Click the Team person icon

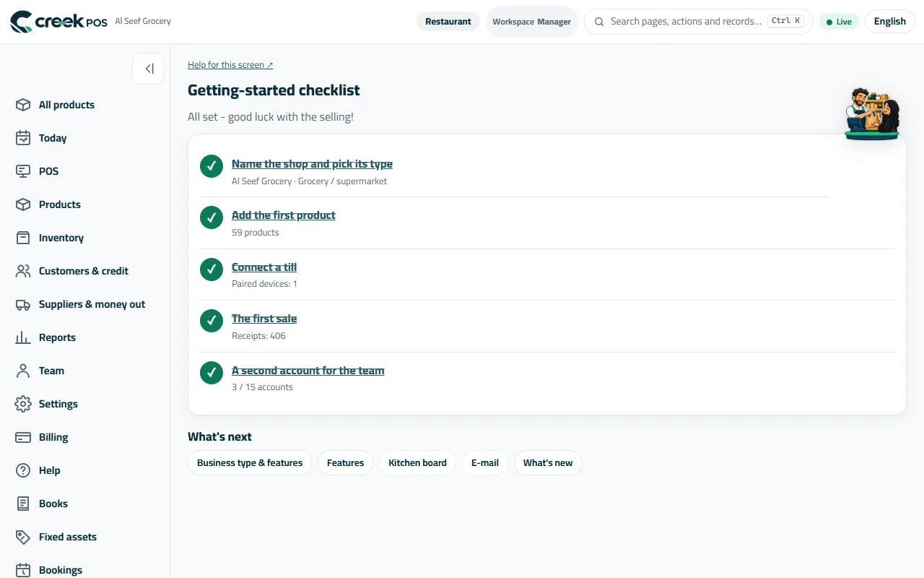[23, 371]
